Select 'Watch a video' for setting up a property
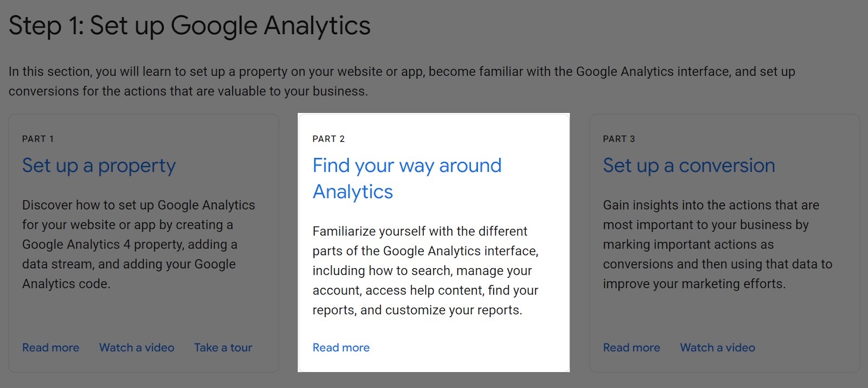Viewport: 868px width, 388px height. point(136,347)
